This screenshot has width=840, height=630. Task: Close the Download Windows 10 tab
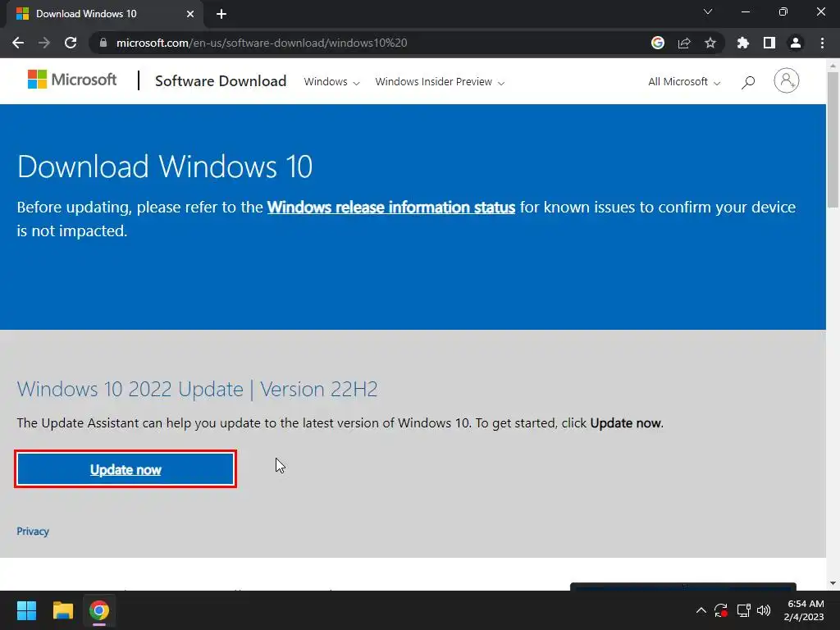[x=190, y=14]
